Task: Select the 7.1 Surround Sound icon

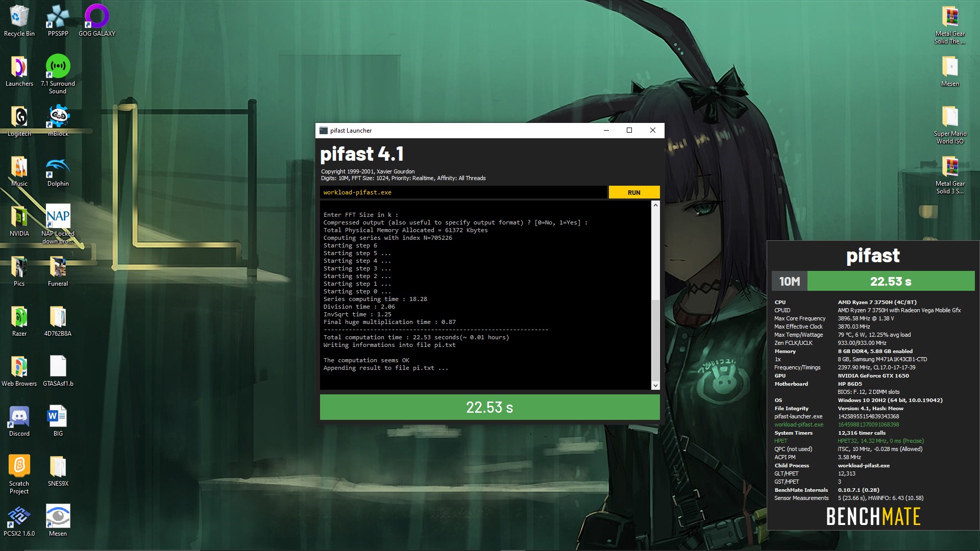Action: click(x=58, y=74)
